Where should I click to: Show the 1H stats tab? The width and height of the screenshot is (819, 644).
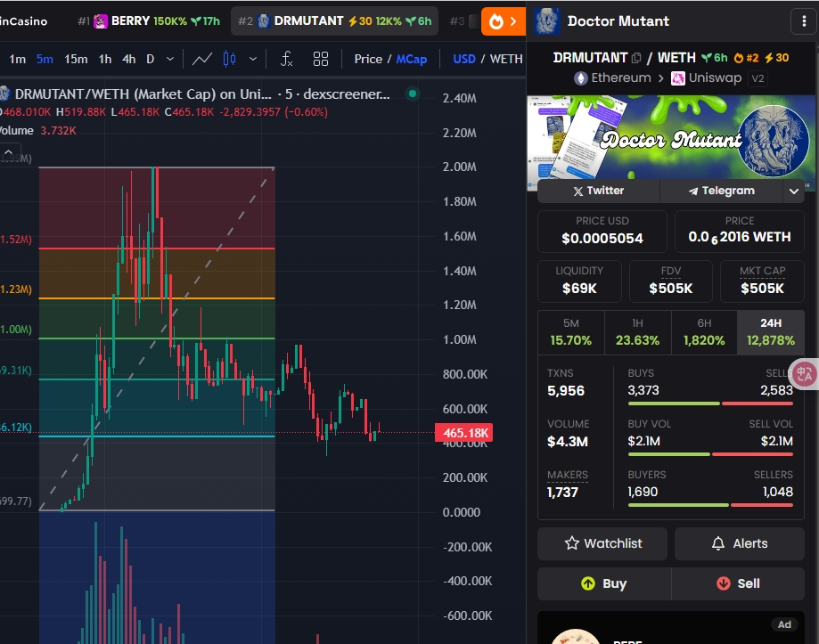point(637,332)
